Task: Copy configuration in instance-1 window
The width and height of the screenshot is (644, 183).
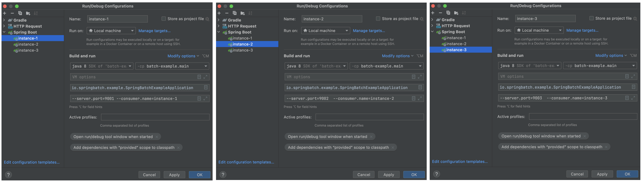Action: pyautogui.click(x=20, y=13)
